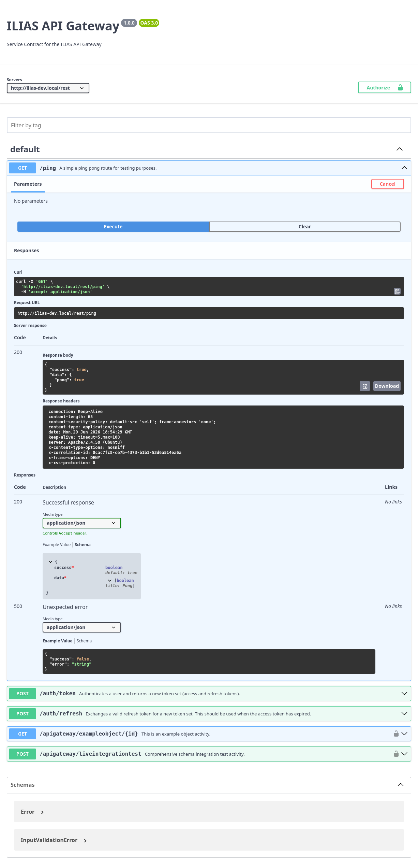Click the content-type header line

pos(85,427)
